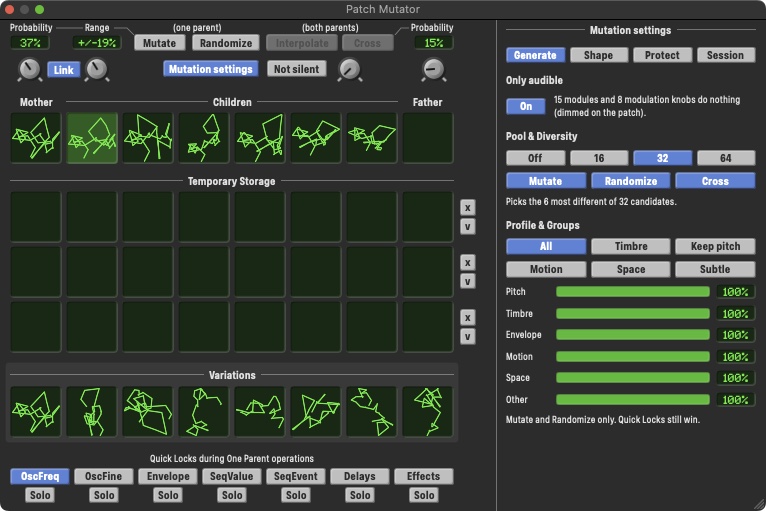Switch to the Shape tab
766x511 pixels.
pos(598,55)
